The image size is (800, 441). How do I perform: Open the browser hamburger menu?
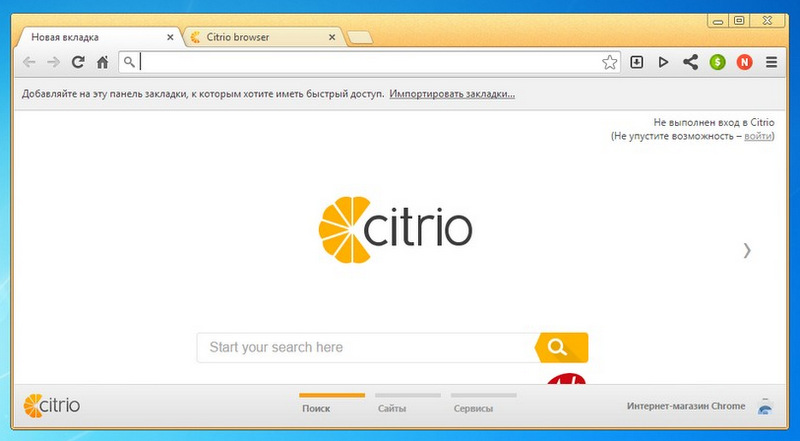click(x=771, y=62)
